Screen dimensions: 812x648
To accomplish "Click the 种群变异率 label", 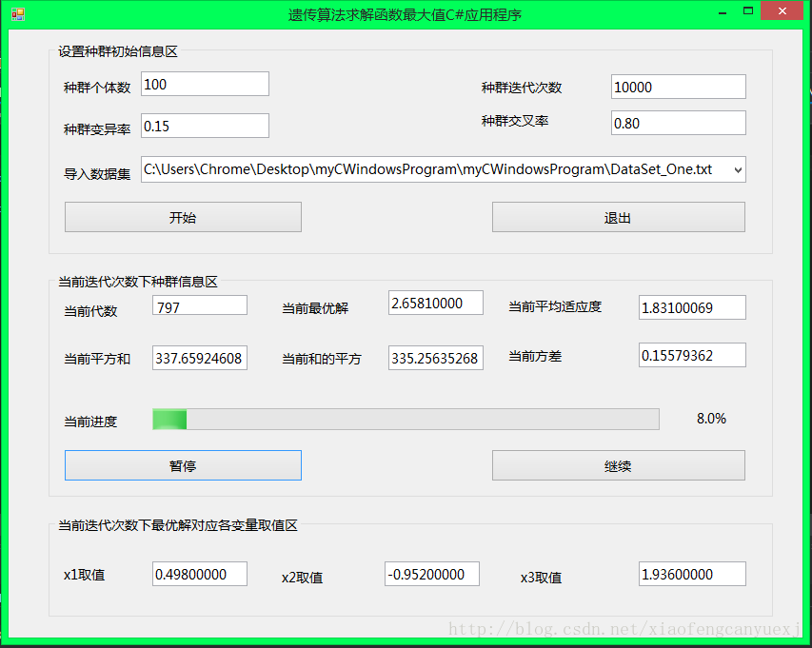I will point(97,128).
